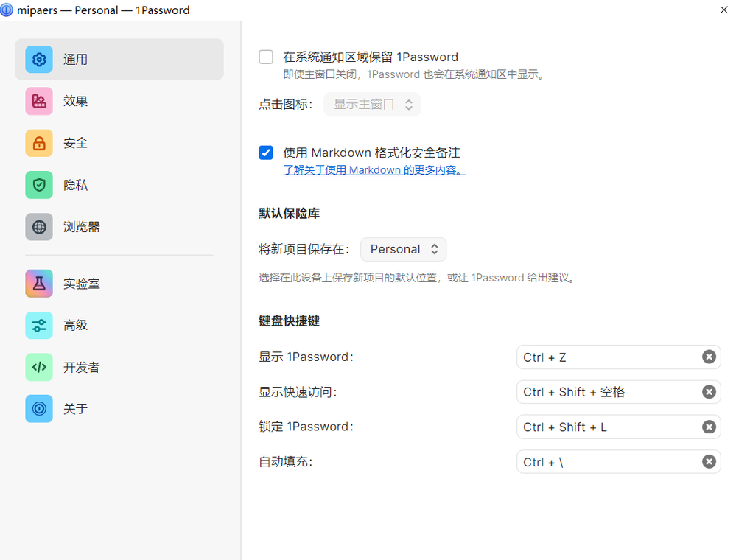Image resolution: width=736 pixels, height=560 pixels.
Task: Click the 关于 1Password logo icon
Action: point(39,409)
